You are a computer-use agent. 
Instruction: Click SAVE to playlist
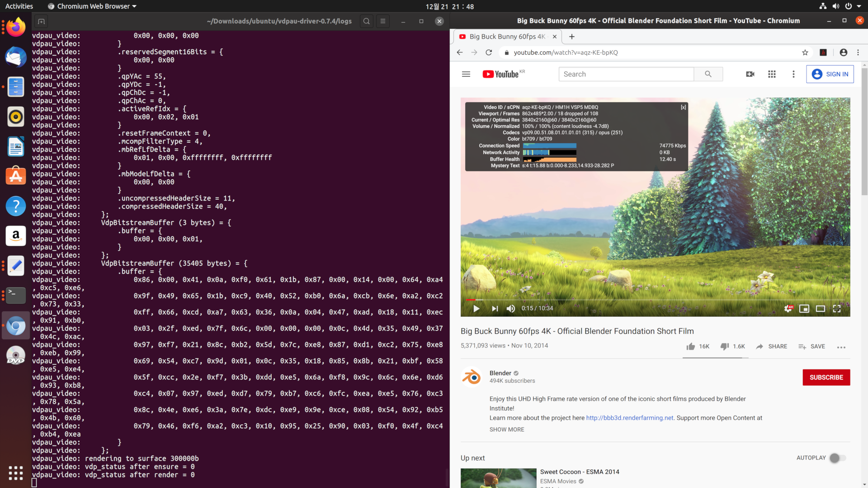coord(811,347)
